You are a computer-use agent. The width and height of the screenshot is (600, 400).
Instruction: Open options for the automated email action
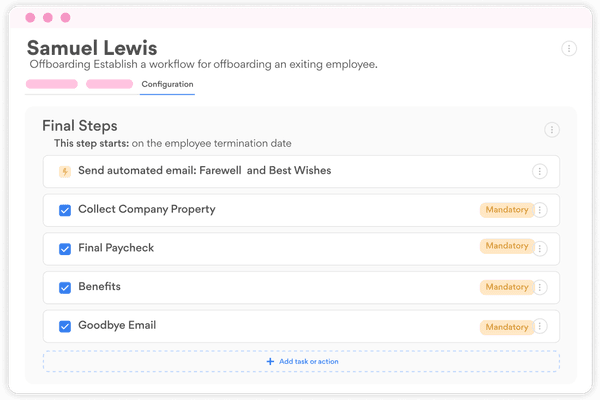[540, 172]
